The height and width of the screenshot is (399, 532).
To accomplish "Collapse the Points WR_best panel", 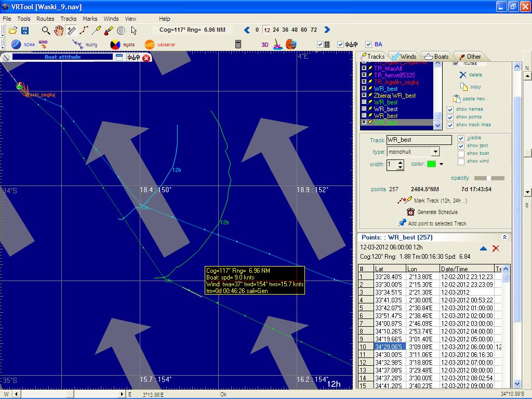I will tap(504, 237).
